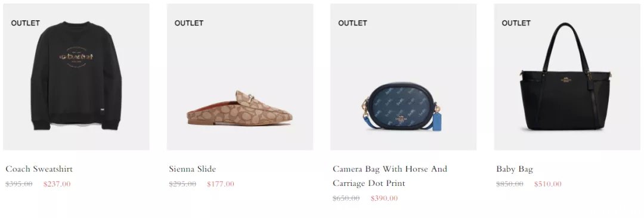Click the Coach Sweatshirt product title
The width and height of the screenshot is (644, 218).
click(39, 169)
